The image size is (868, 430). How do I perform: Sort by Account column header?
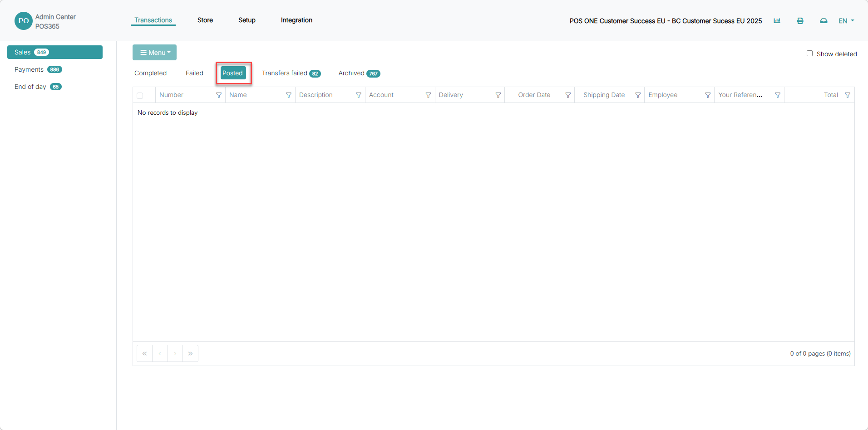coord(381,95)
